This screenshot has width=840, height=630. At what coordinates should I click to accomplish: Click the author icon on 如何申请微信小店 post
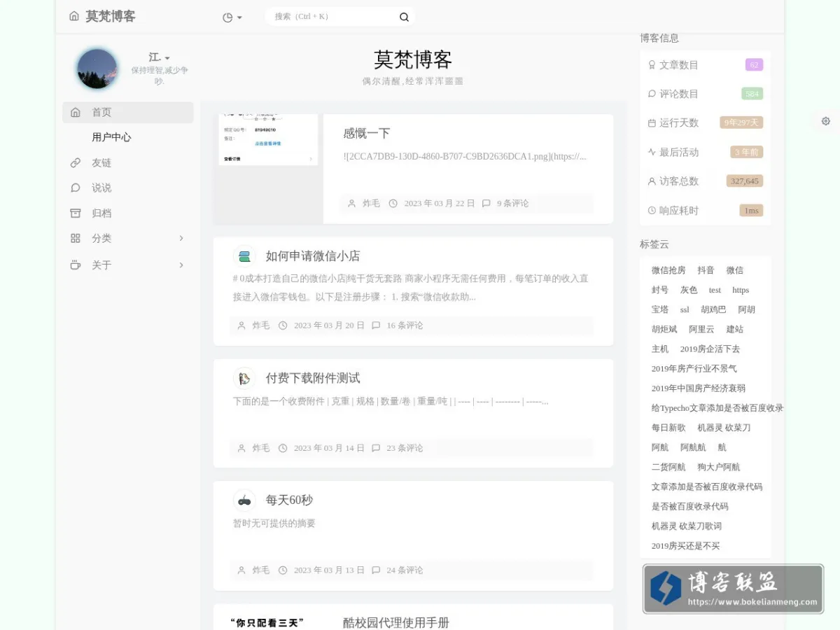coord(241,325)
